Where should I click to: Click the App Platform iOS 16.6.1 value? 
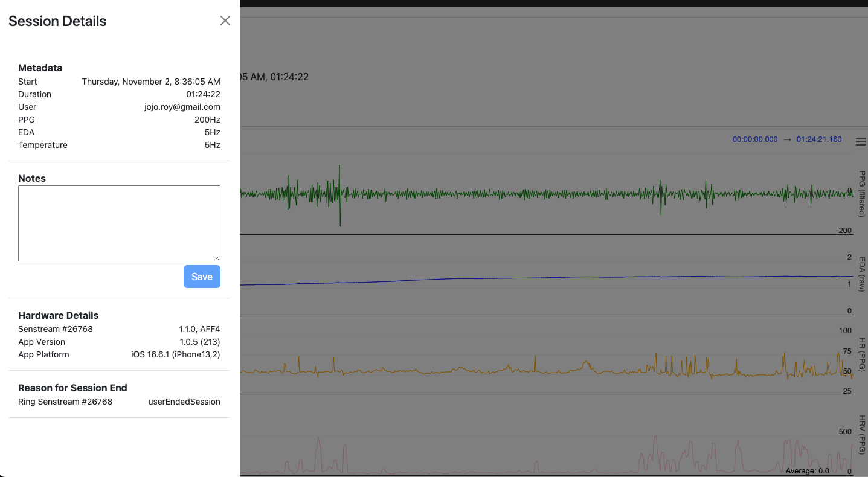176,354
